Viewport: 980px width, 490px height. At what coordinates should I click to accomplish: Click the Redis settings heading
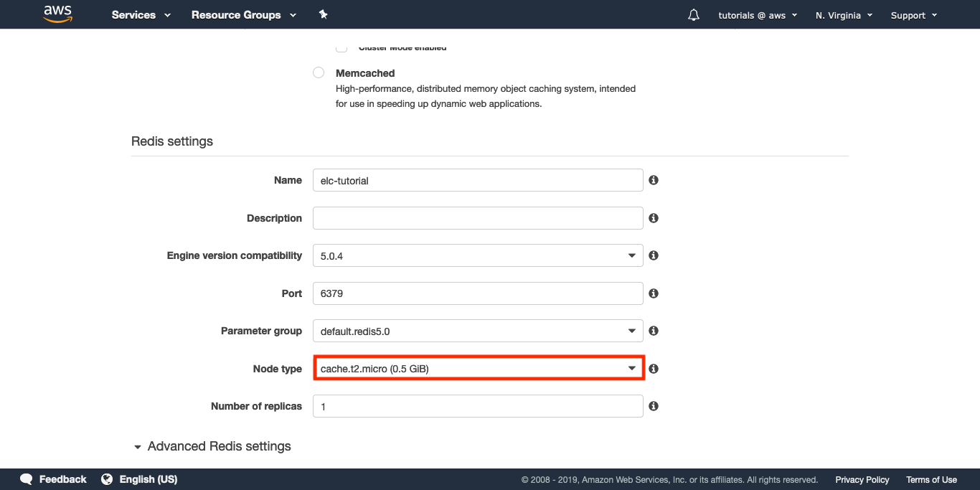[x=172, y=141]
